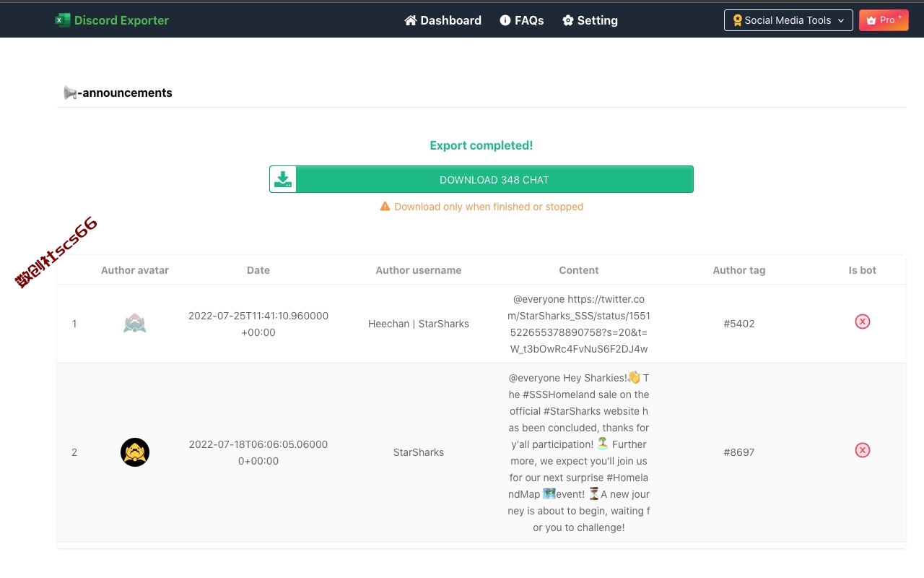Click the Is bot X icon for Heechan row
This screenshot has width=924, height=578.
(862, 322)
